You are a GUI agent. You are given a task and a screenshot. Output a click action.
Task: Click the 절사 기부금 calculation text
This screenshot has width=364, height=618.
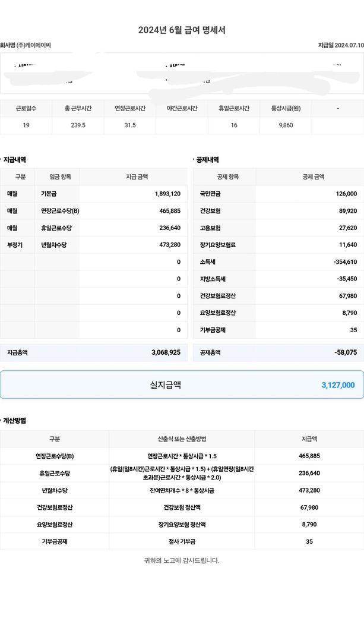click(182, 541)
